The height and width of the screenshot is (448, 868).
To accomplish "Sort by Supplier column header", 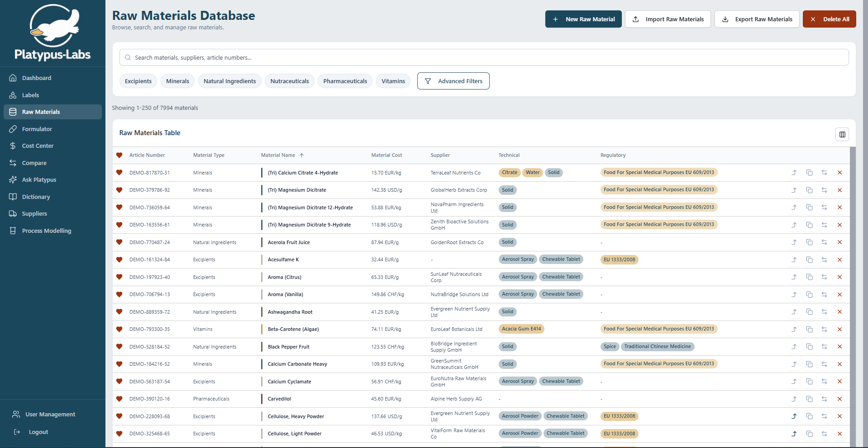I will point(440,156).
